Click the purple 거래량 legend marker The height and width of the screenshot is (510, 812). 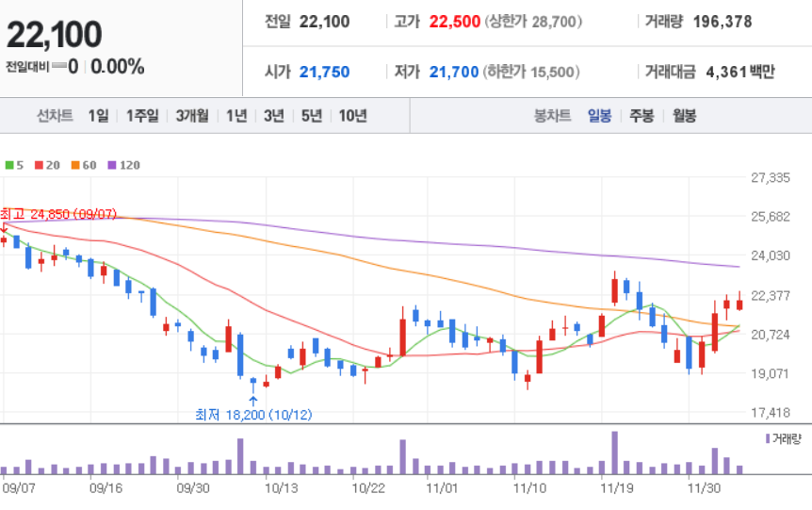pyautogui.click(x=768, y=439)
